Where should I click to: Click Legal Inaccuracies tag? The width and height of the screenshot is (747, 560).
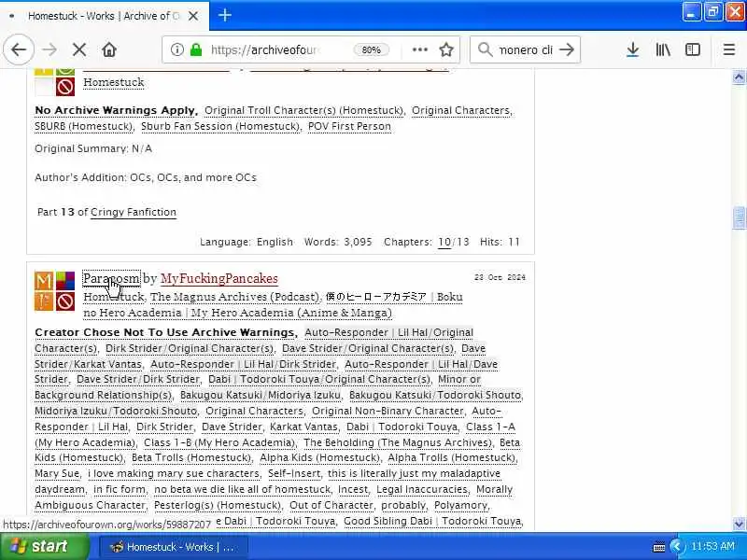422,489
